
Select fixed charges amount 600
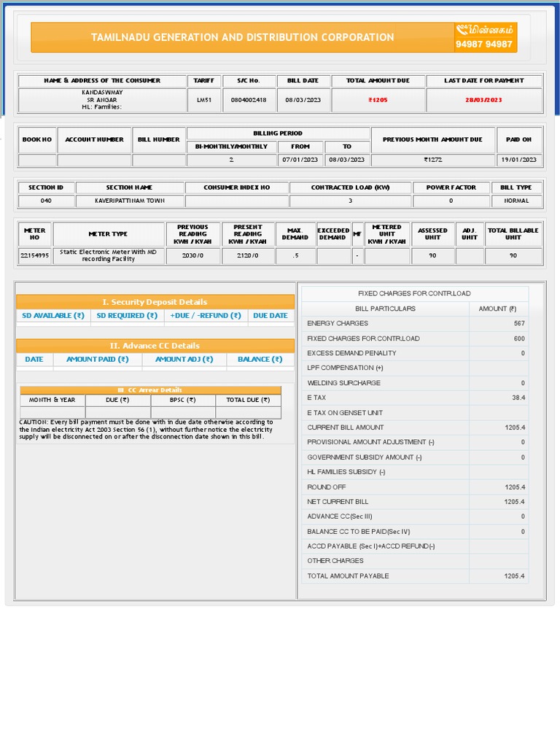tap(519, 338)
